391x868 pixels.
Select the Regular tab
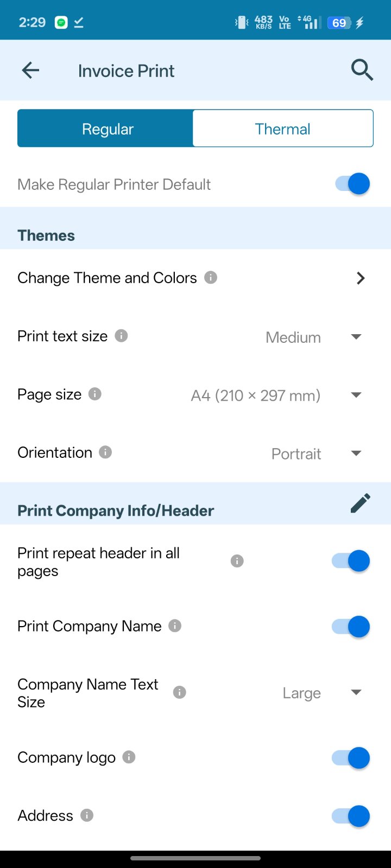click(x=107, y=129)
